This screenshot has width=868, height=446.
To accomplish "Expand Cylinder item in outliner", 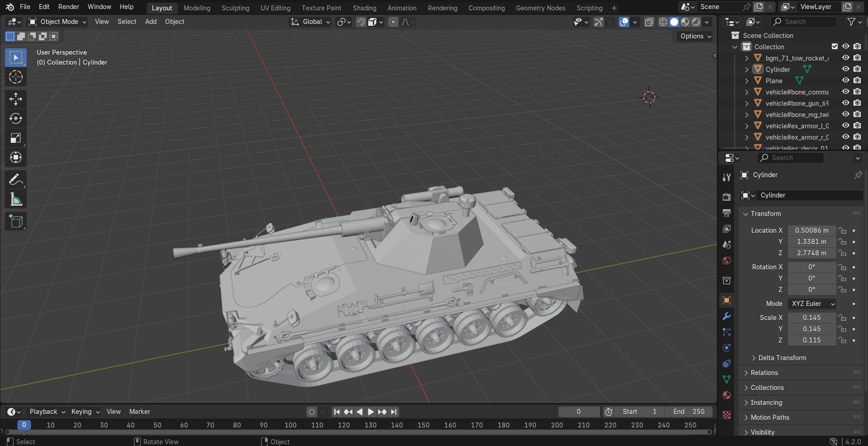I will coord(747,70).
